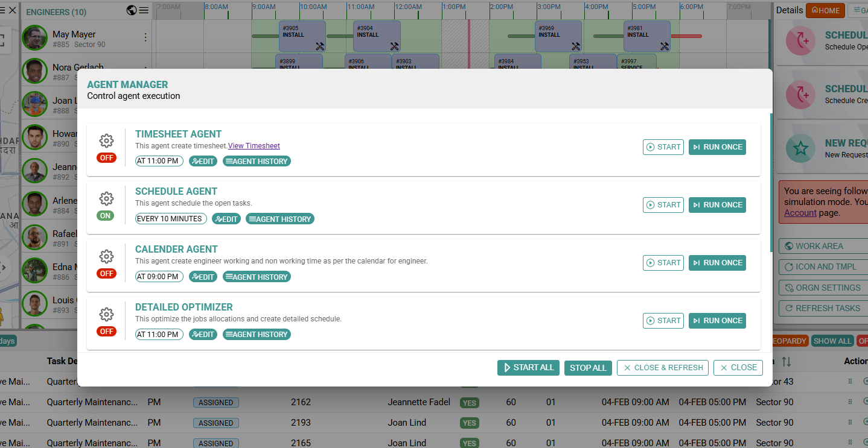
Task: Select install task #3905 on the timeline
Action: click(x=302, y=36)
